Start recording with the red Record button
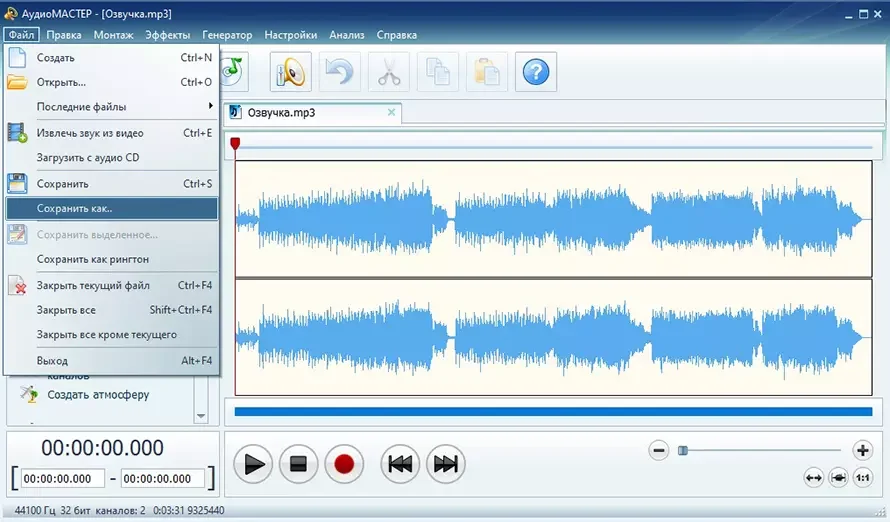The image size is (890, 522). 344,464
